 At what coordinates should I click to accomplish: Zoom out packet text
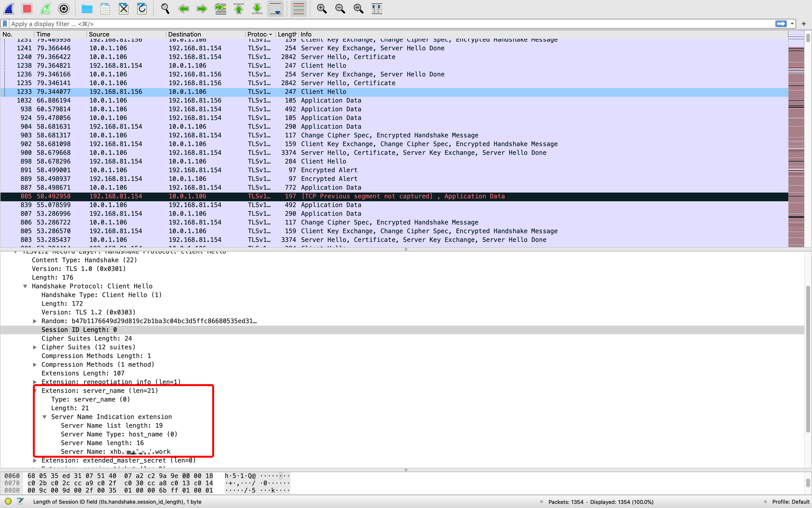click(340, 9)
